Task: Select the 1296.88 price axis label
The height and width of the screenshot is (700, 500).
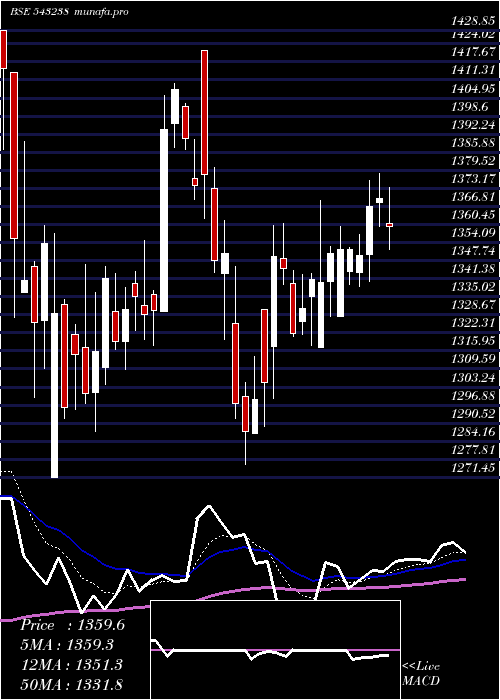Action: point(473,396)
